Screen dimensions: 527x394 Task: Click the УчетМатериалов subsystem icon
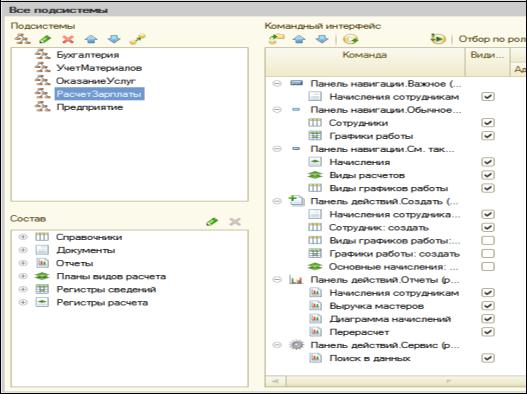[42, 68]
